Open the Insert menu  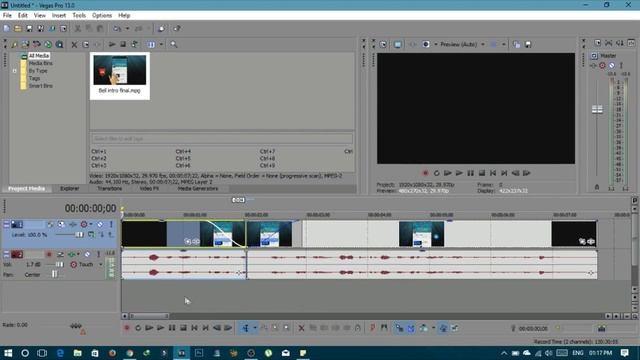coord(59,16)
